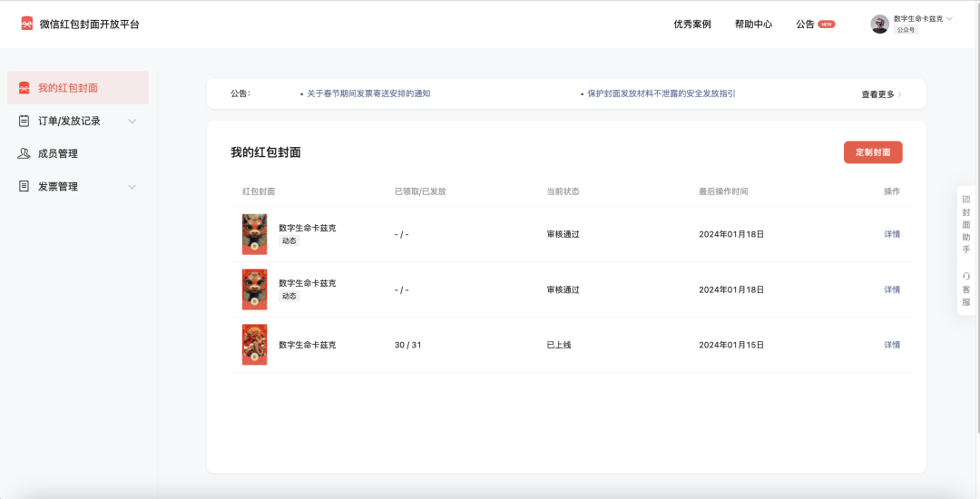Click the NEW badge next to 公告

(x=827, y=24)
